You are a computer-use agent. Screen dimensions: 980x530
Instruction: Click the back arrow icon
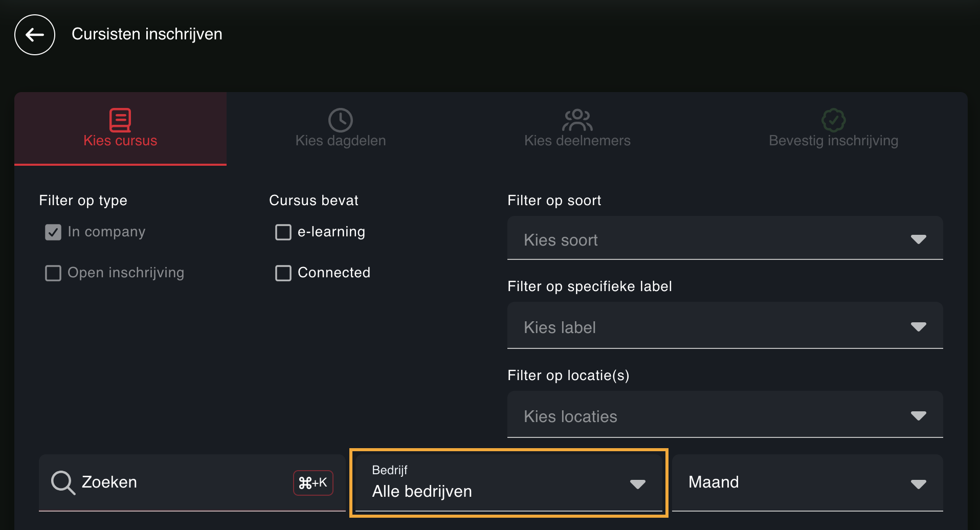tap(35, 35)
